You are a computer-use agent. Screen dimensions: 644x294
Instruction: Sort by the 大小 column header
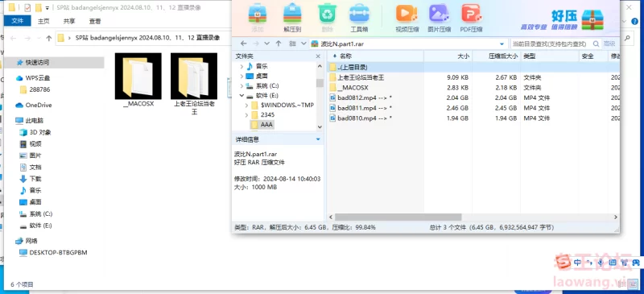448,56
